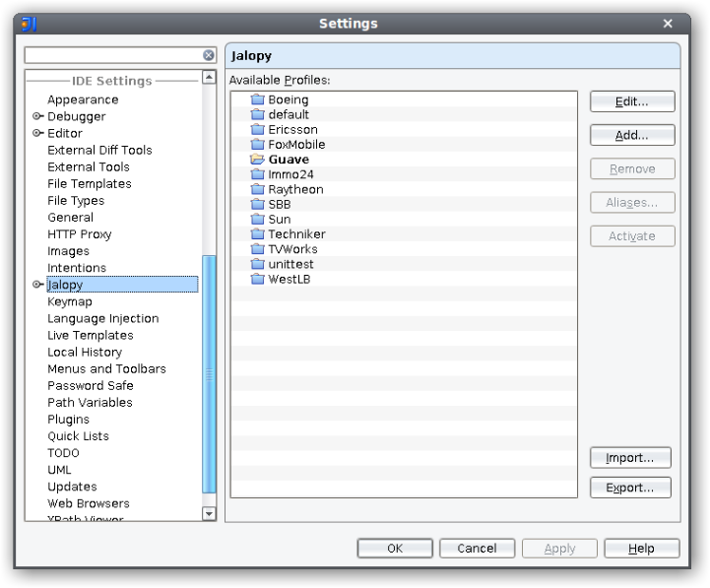Select the WestLB profile name
The image size is (710, 588).
(x=290, y=279)
